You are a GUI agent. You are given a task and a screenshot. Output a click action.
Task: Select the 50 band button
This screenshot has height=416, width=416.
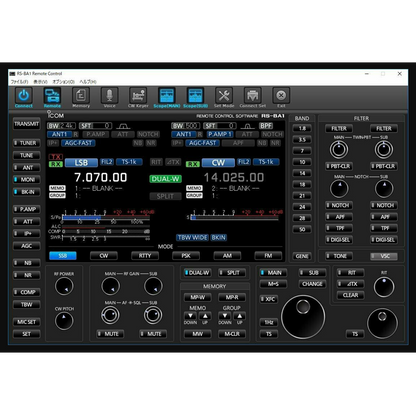(302, 229)
